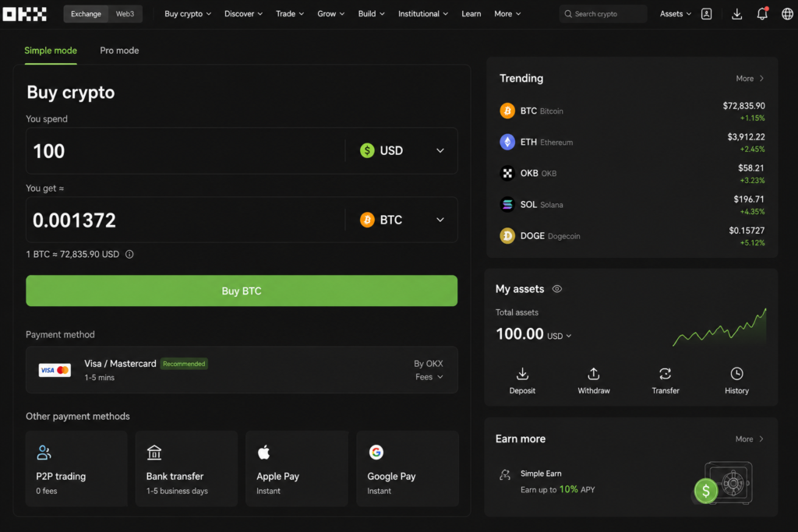Click the total assets trend chart

click(x=719, y=328)
